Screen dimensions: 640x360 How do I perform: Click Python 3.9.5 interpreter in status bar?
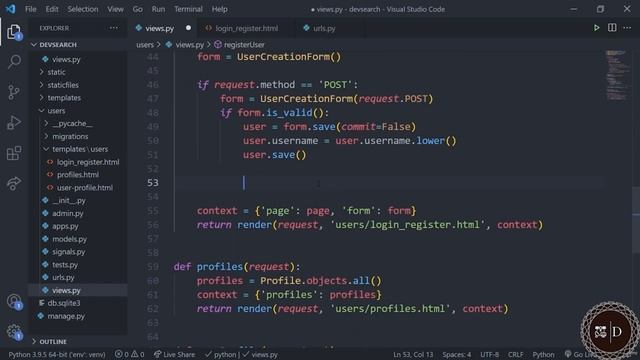(x=57, y=354)
